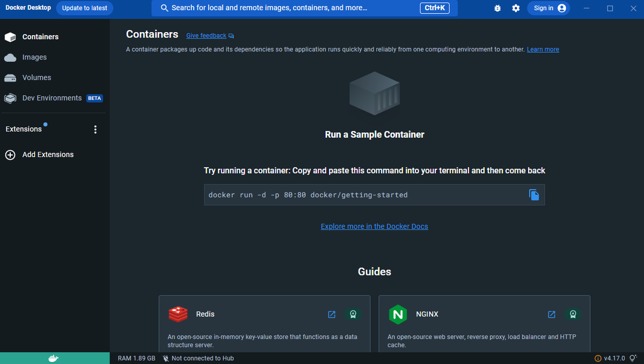Click the feedback speech icon

[x=231, y=36]
